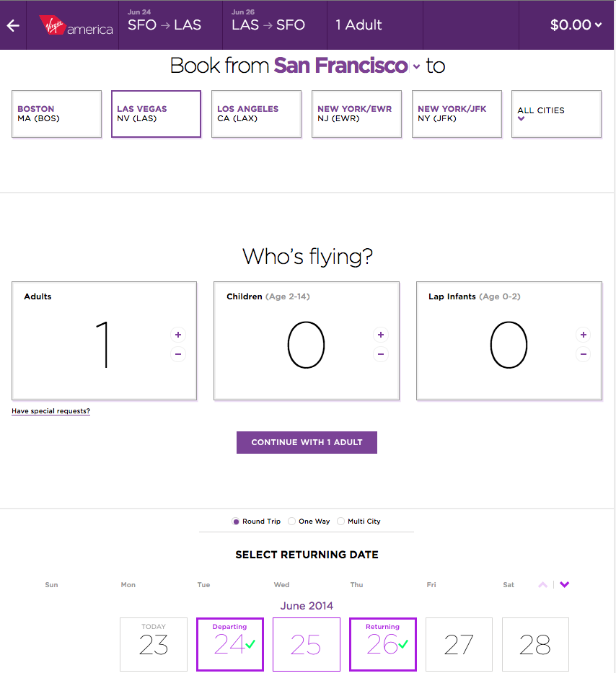Decrease adults count with minus icon

point(178,354)
